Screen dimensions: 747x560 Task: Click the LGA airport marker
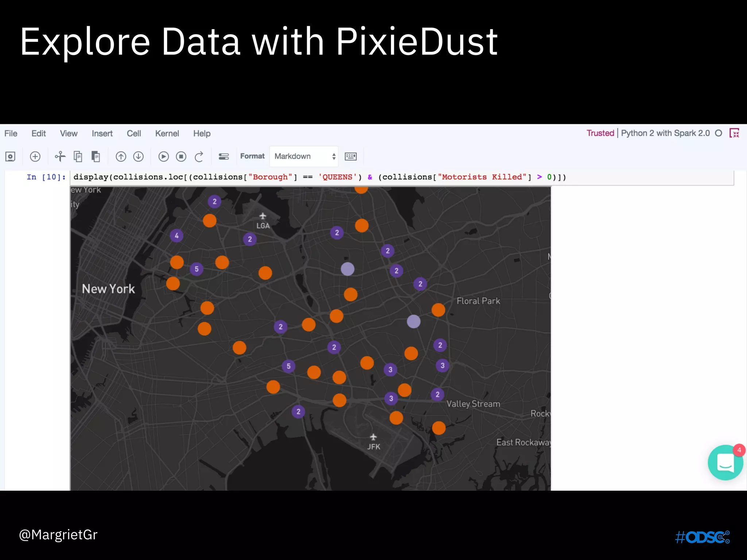[263, 221]
